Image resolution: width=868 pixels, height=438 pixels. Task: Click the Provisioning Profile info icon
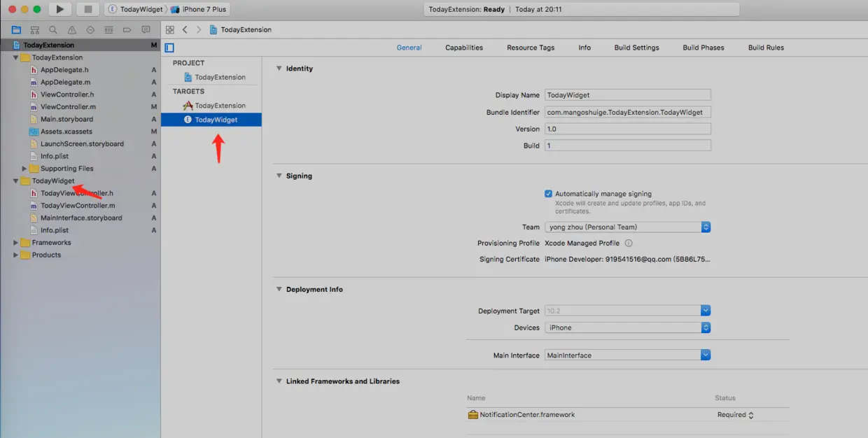(x=629, y=243)
